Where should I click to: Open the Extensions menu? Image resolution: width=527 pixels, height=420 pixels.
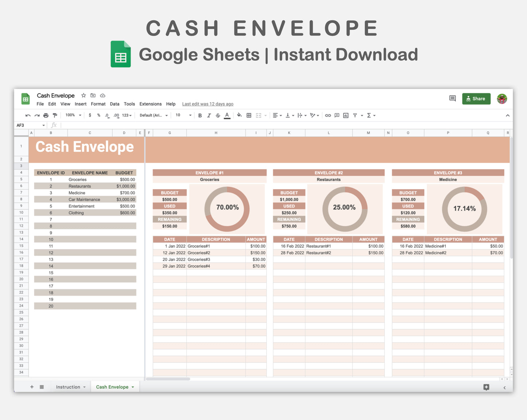point(150,104)
